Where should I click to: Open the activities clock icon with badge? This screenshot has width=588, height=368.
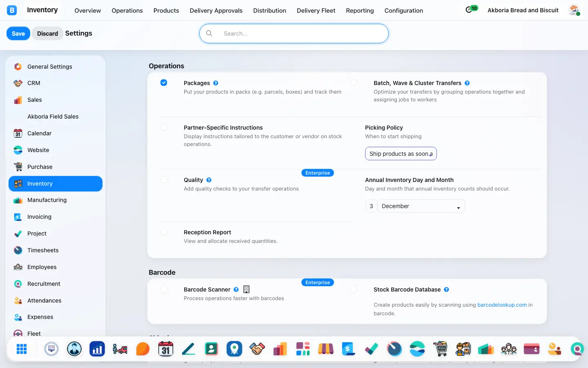point(471,9)
